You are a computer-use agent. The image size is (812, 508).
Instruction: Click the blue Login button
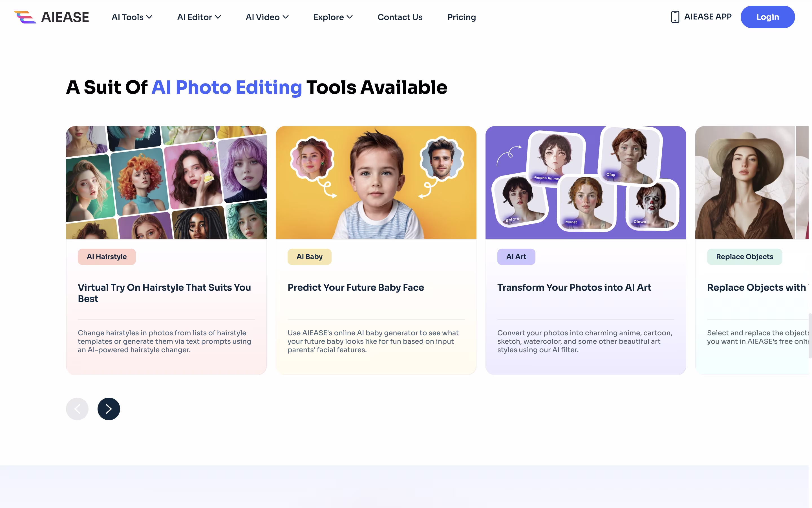tap(768, 17)
